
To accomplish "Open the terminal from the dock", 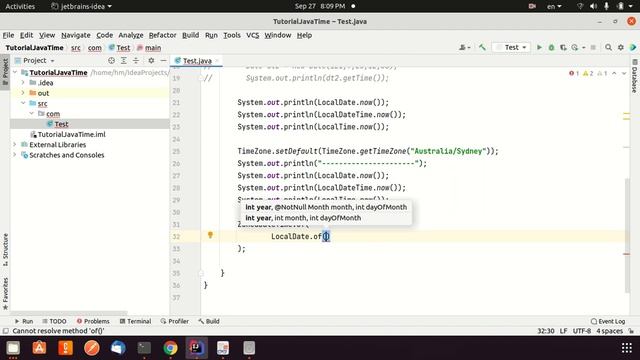I will pyautogui.click(x=144, y=348).
